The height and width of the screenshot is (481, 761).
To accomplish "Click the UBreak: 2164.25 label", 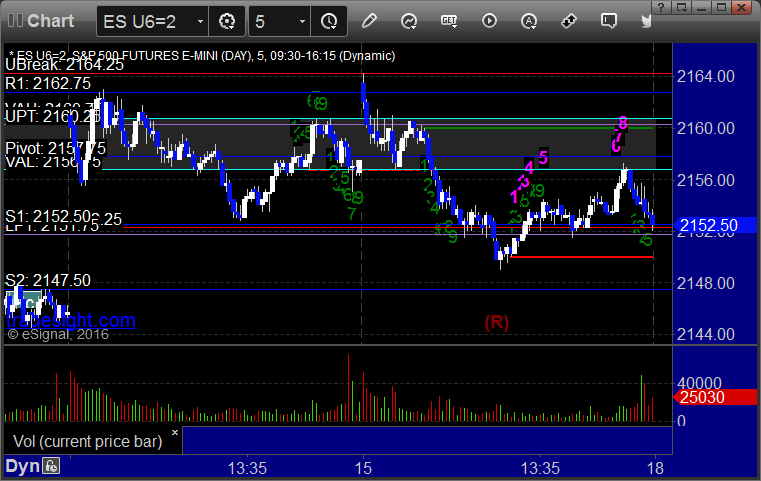I will [x=64, y=65].
